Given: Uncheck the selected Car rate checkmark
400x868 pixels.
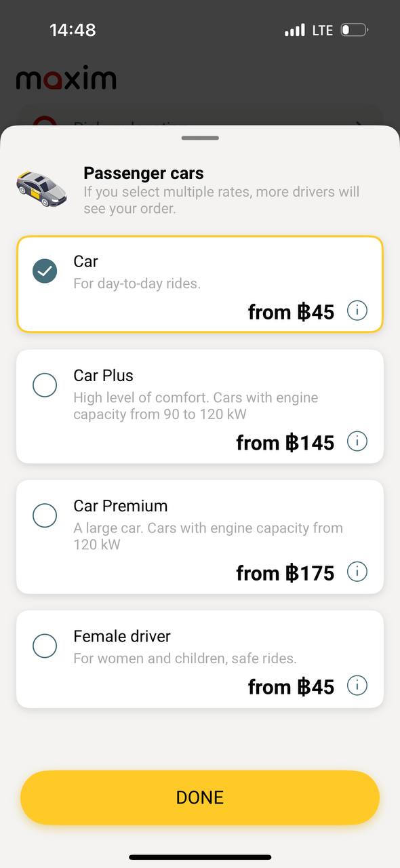Looking at the screenshot, I should click(45, 271).
